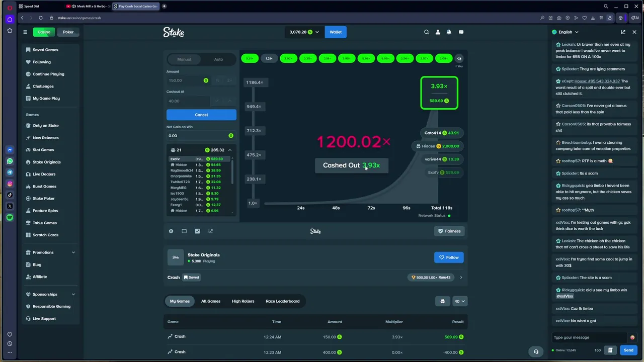Open Telegram in Opera sidebar
This screenshot has height=362, width=644.
[10, 172]
